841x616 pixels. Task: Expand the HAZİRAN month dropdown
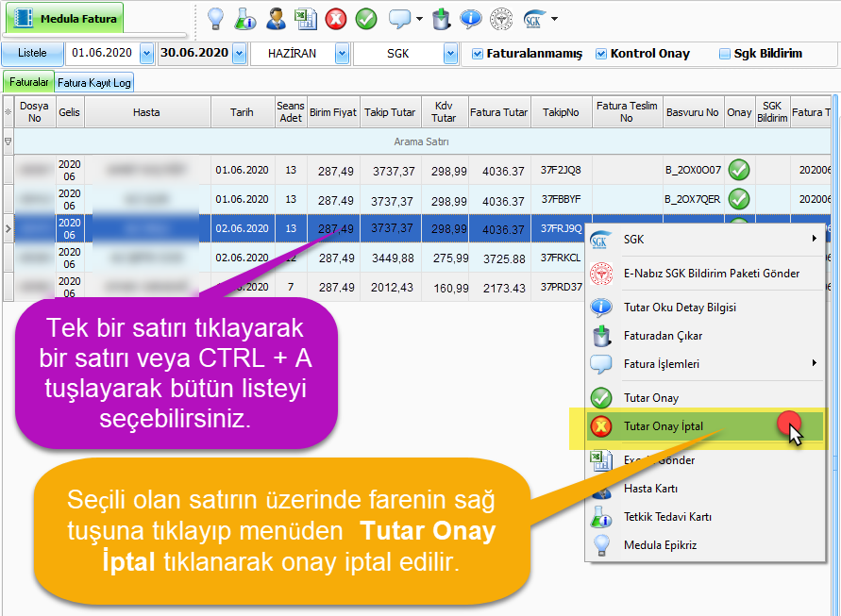pyautogui.click(x=343, y=54)
